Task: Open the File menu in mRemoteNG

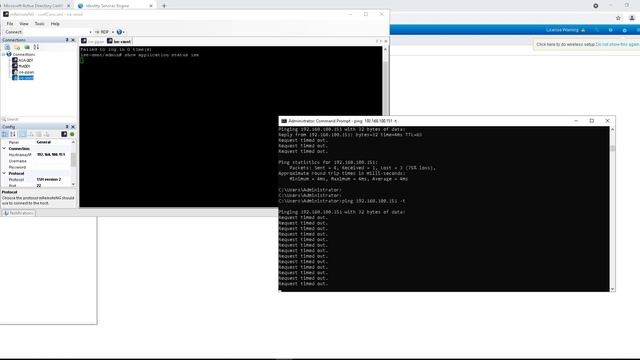Action: tap(10, 24)
